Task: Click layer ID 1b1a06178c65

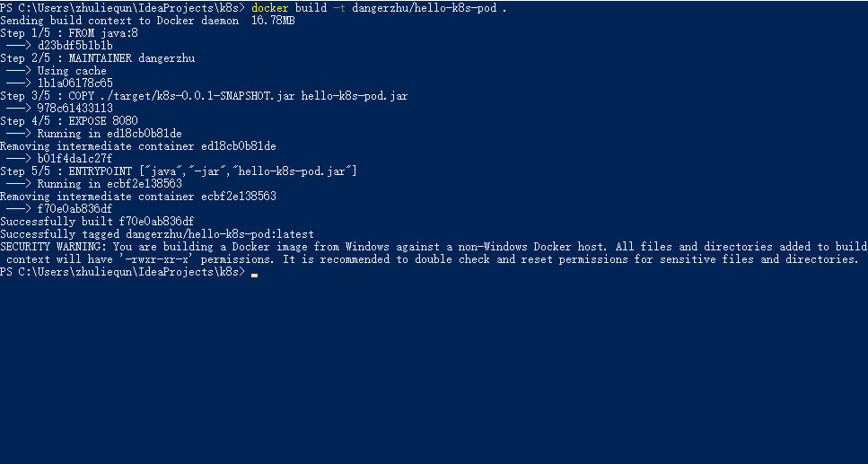Action: tap(75, 83)
